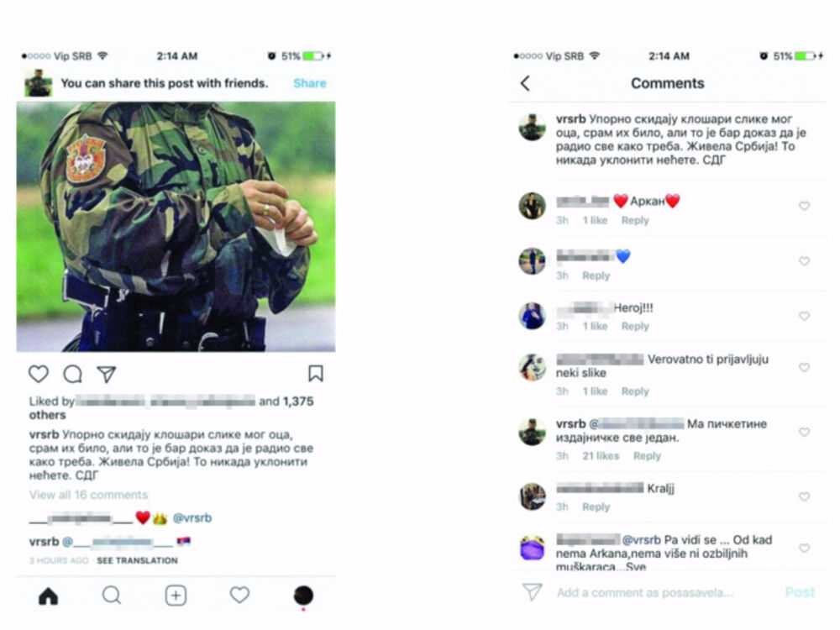This screenshot has width=840, height=630.
Task: Like the Heroj!!! comment heart
Action: pos(804,316)
